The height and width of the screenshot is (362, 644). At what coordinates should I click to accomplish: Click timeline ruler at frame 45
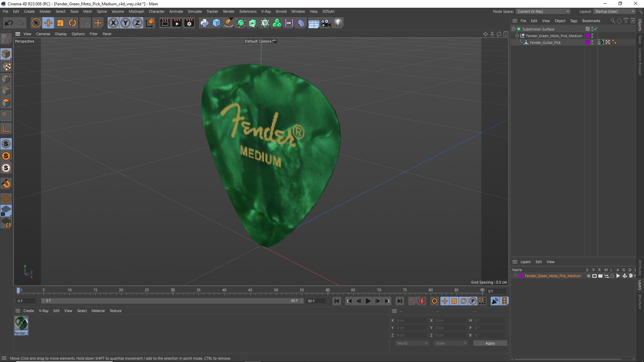pos(250,290)
